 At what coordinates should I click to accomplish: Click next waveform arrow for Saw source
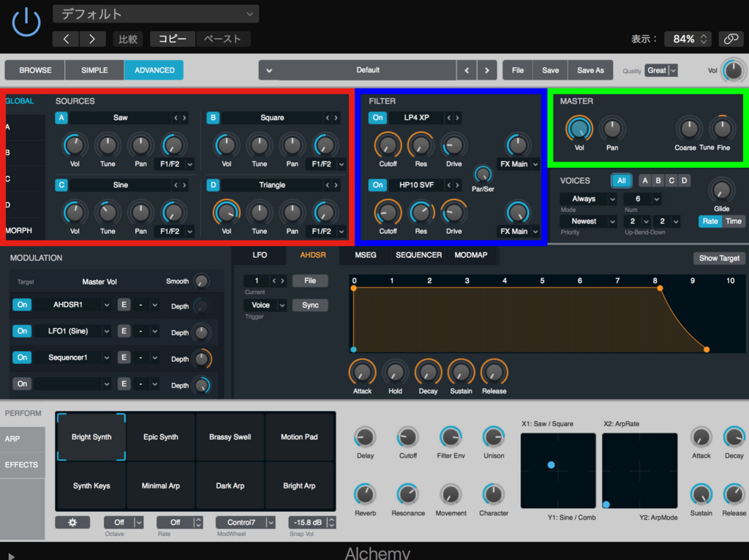pos(184,118)
